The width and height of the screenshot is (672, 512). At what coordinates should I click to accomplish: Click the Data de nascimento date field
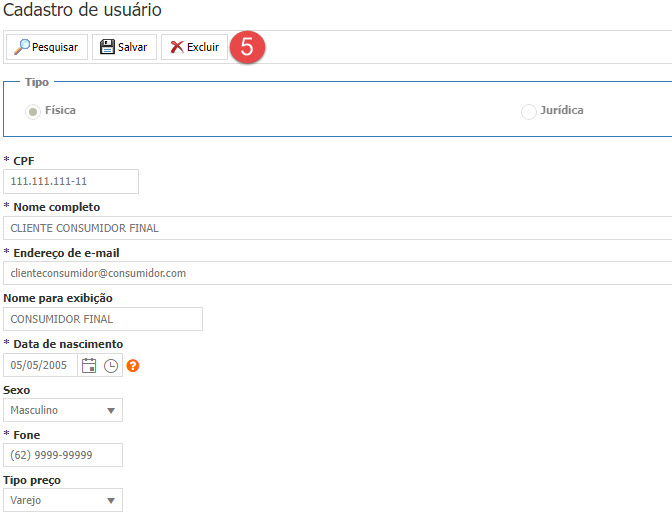(x=40, y=365)
